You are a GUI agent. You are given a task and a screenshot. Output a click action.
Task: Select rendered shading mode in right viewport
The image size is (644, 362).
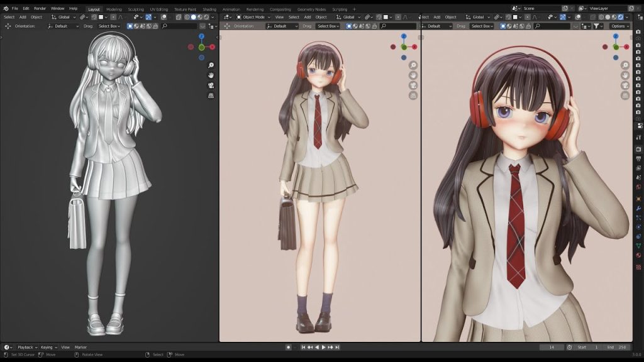pos(621,17)
